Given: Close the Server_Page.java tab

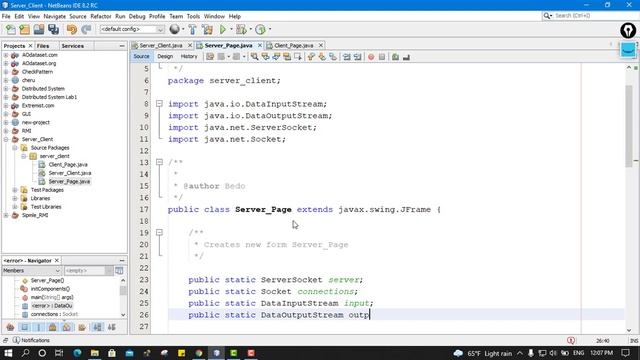Looking at the screenshot, I should (x=260, y=45).
